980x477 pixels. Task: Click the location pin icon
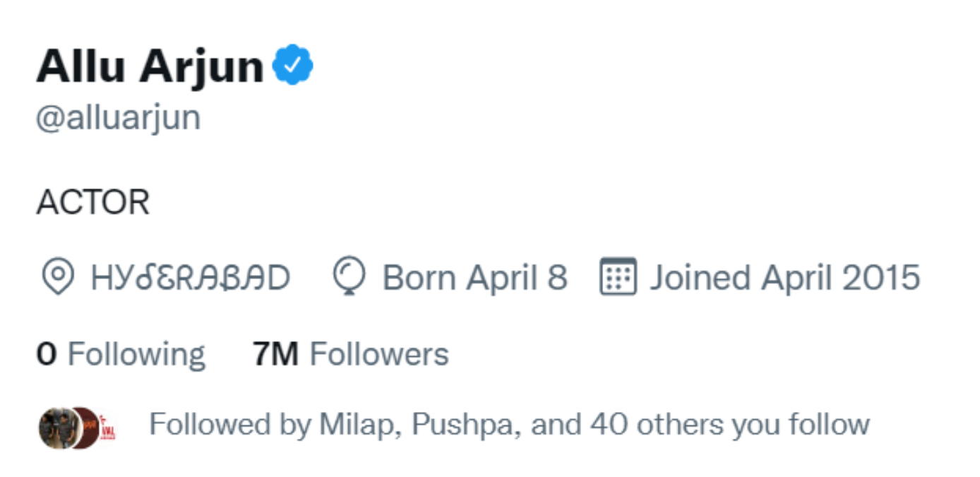(57, 277)
